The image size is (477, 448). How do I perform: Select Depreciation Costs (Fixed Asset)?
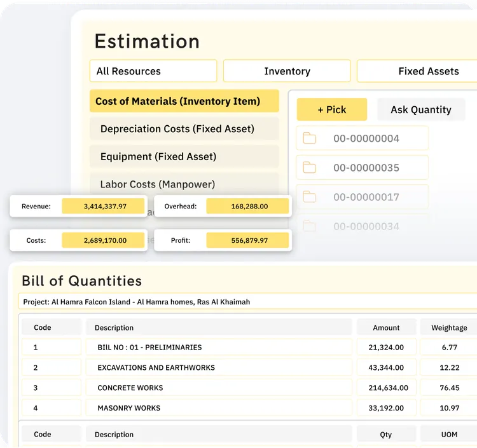pyautogui.click(x=184, y=129)
